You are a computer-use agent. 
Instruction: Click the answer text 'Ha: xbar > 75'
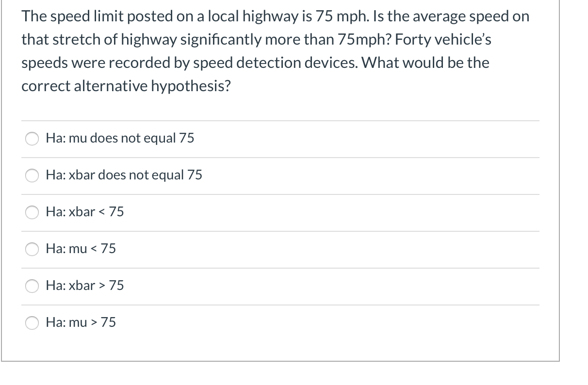pos(85,286)
